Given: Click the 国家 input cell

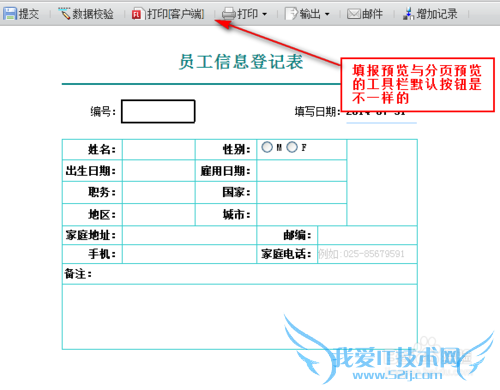Looking at the screenshot, I should tap(302, 192).
